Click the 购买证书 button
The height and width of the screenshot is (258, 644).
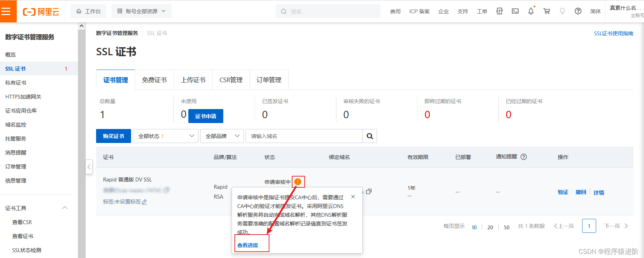click(114, 136)
